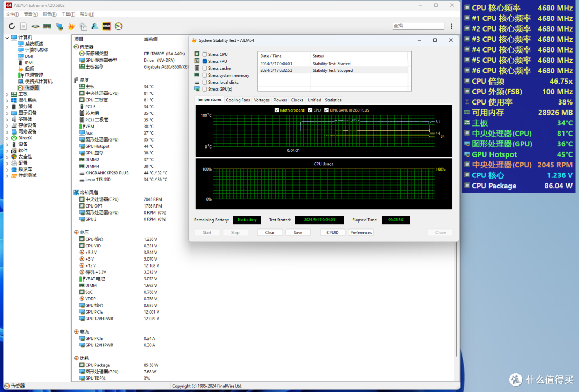
Task: Enable the Stress CPU checkbox
Action: [205, 54]
